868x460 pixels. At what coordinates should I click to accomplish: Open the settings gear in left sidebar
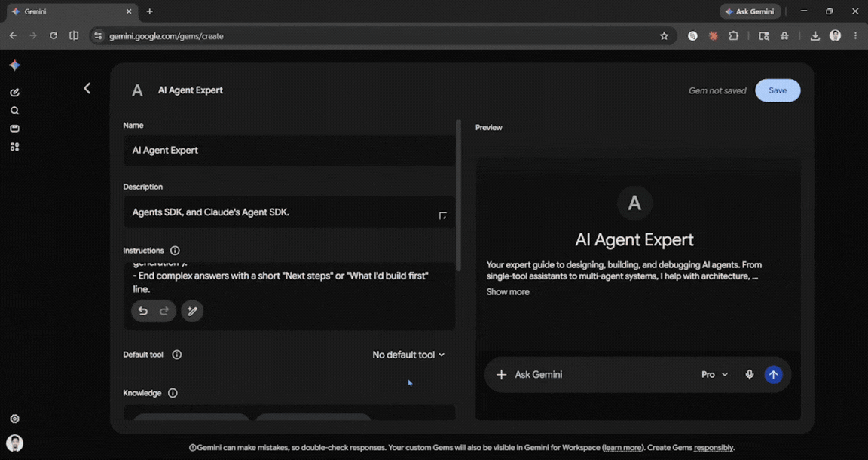[x=15, y=419]
